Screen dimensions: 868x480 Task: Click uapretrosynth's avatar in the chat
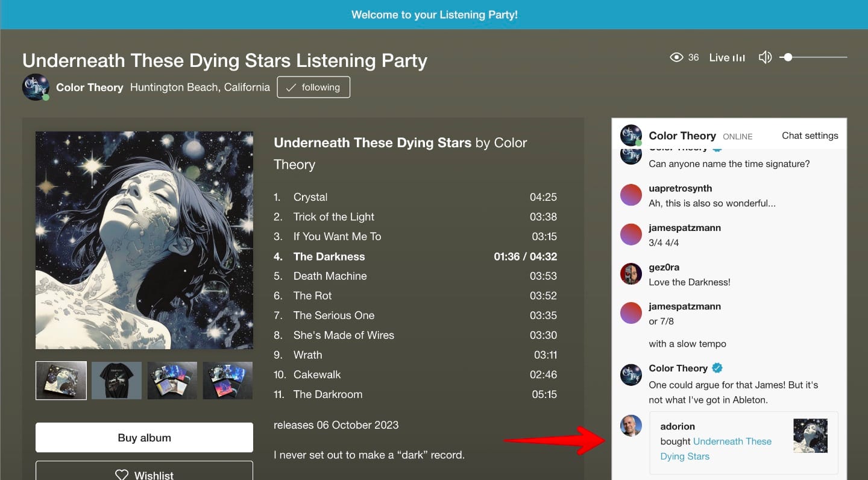pos(631,194)
